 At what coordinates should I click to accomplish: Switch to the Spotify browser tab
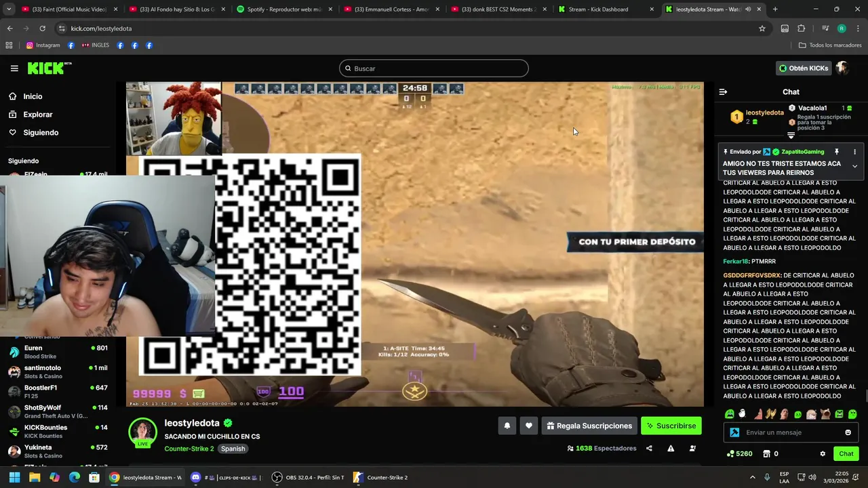point(284,9)
